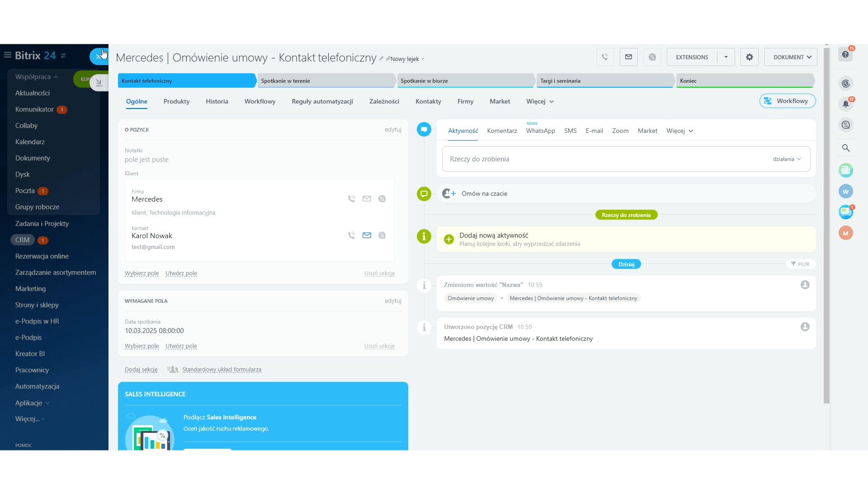This screenshot has height=488, width=868.
Task: Click edytuj in WYMAGANE POLA section
Action: (393, 301)
